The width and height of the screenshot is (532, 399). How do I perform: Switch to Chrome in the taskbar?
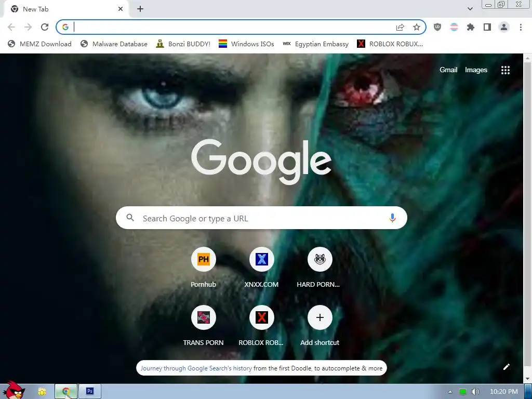pos(66,392)
